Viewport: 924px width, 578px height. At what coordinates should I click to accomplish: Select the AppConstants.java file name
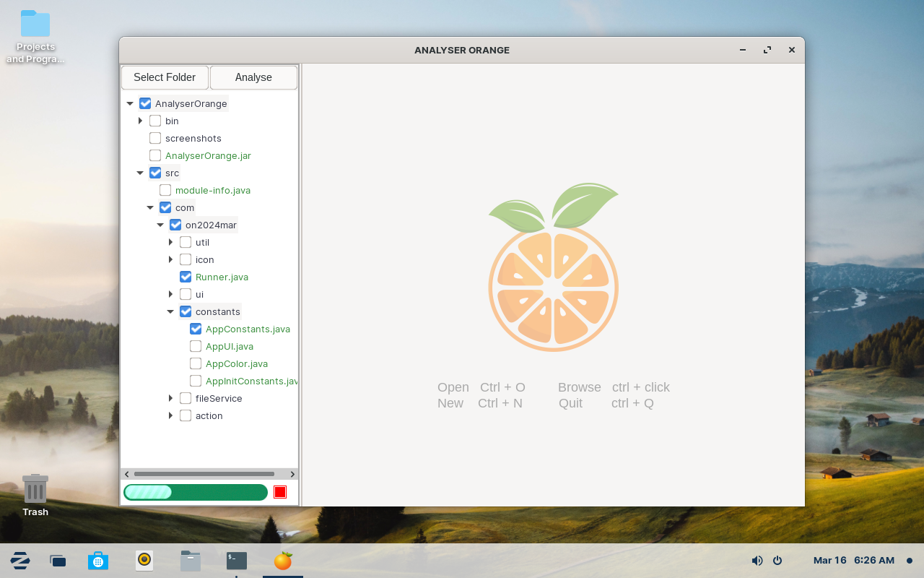tap(248, 329)
